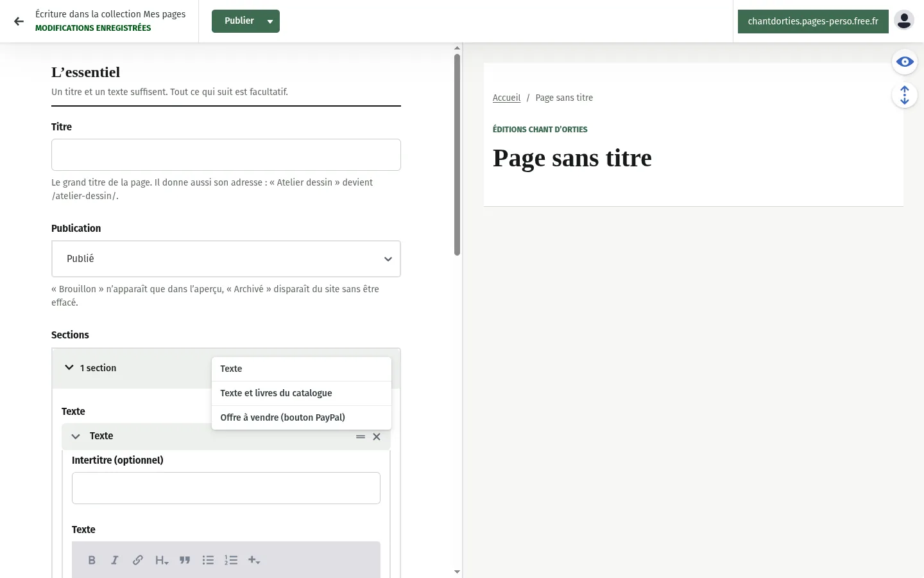Image resolution: width=924 pixels, height=578 pixels.
Task: Open the Publication status dropdown
Action: 226,259
